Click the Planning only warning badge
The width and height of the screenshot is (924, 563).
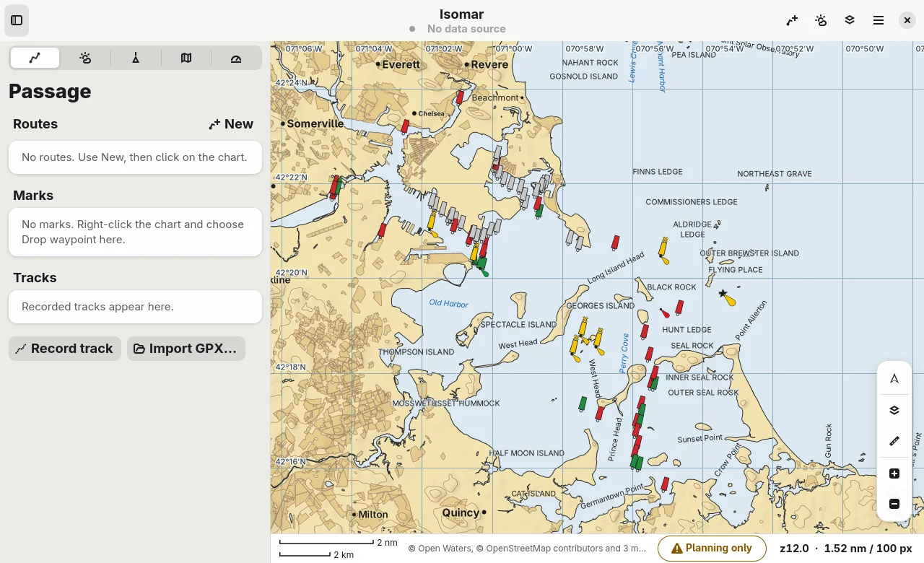point(712,549)
